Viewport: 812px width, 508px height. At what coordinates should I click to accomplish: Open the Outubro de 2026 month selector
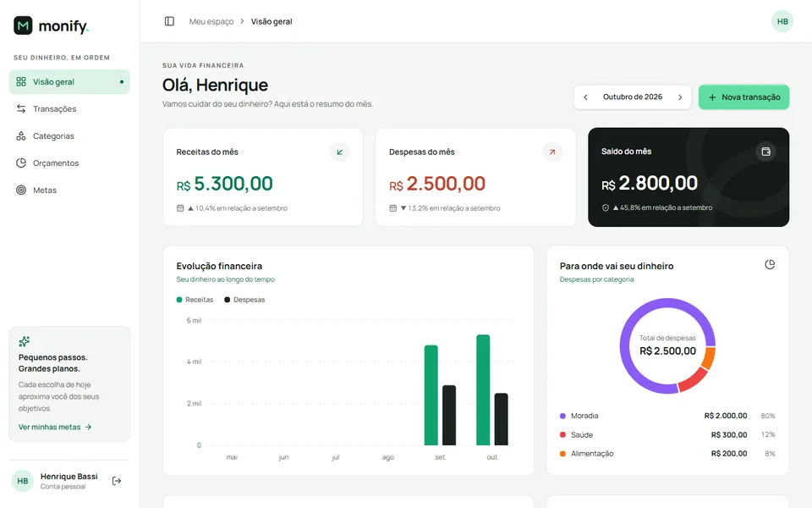(633, 97)
